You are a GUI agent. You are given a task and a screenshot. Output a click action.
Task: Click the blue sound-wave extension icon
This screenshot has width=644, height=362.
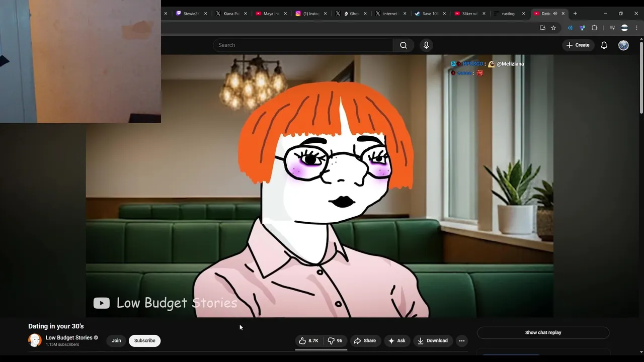[x=570, y=28]
